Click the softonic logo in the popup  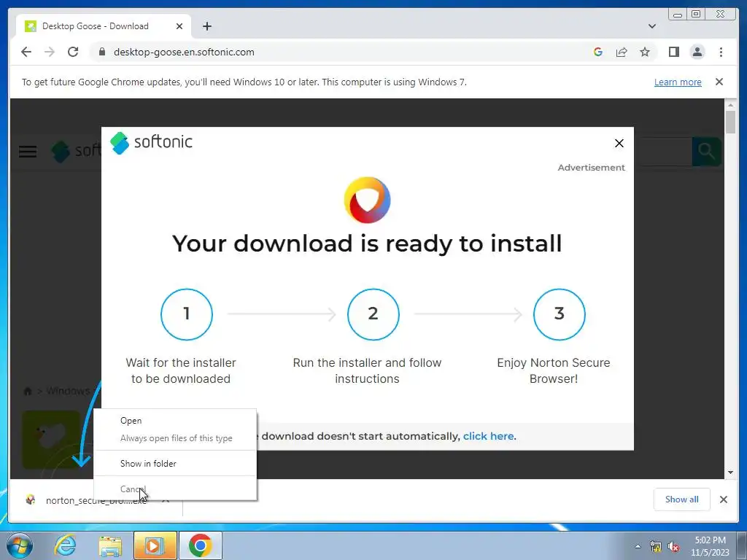(152, 142)
